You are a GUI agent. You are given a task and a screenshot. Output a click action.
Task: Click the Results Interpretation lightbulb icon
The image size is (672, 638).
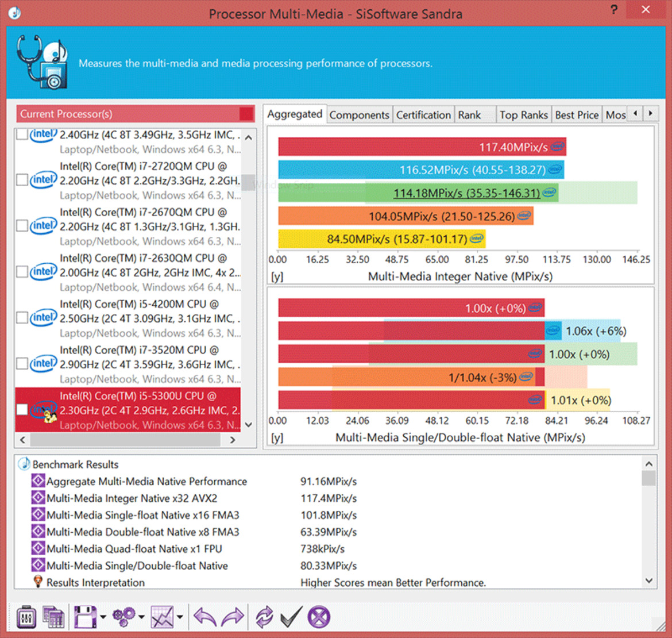[38, 582]
